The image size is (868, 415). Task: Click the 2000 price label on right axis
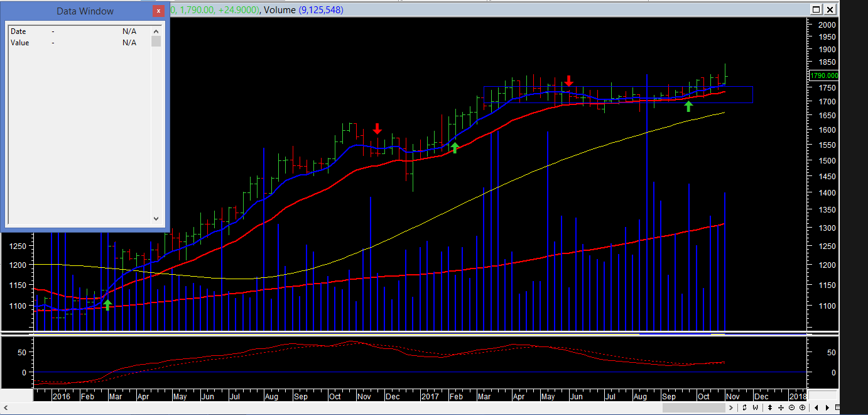(x=827, y=25)
